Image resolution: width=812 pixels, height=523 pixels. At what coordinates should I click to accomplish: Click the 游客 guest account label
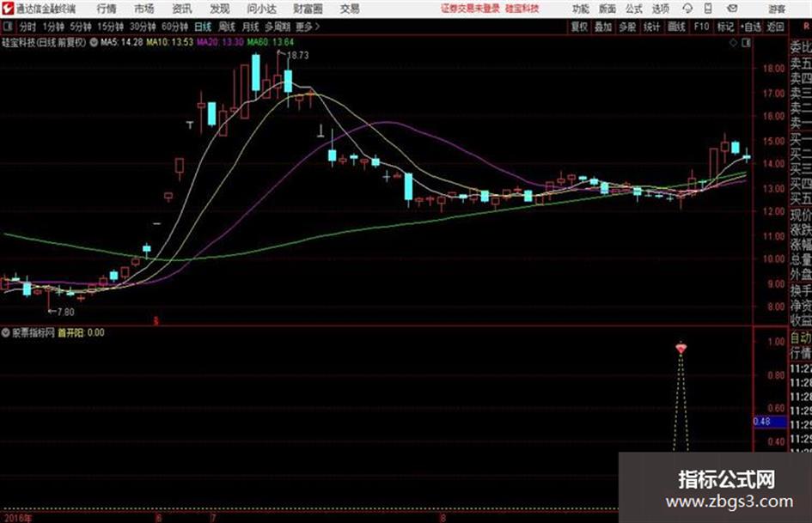pyautogui.click(x=776, y=9)
